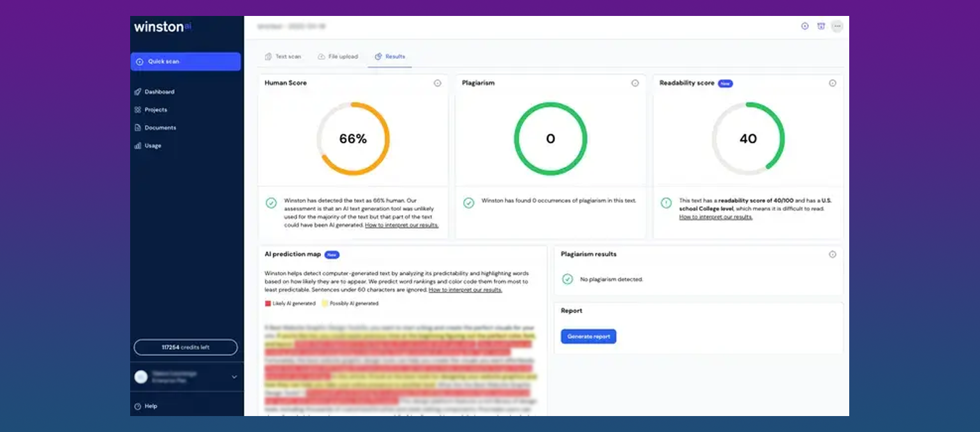Click the Plagiarism results info icon
This screenshot has height=432, width=980.
point(832,254)
